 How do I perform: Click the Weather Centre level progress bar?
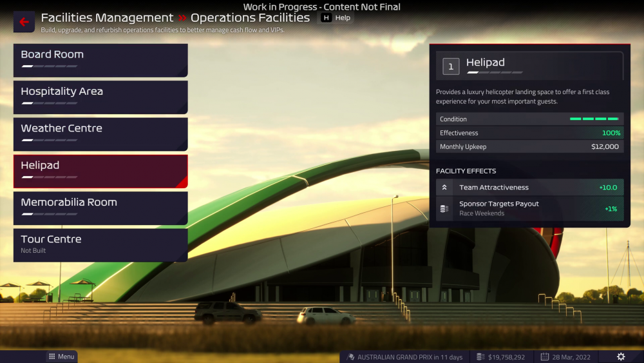(50, 140)
